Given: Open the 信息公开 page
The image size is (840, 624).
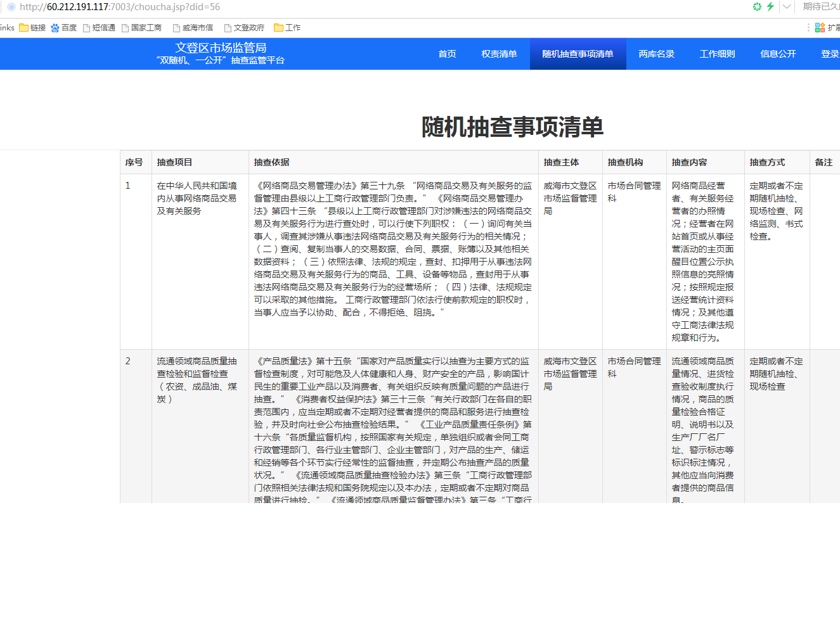Looking at the screenshot, I should click(x=778, y=54).
